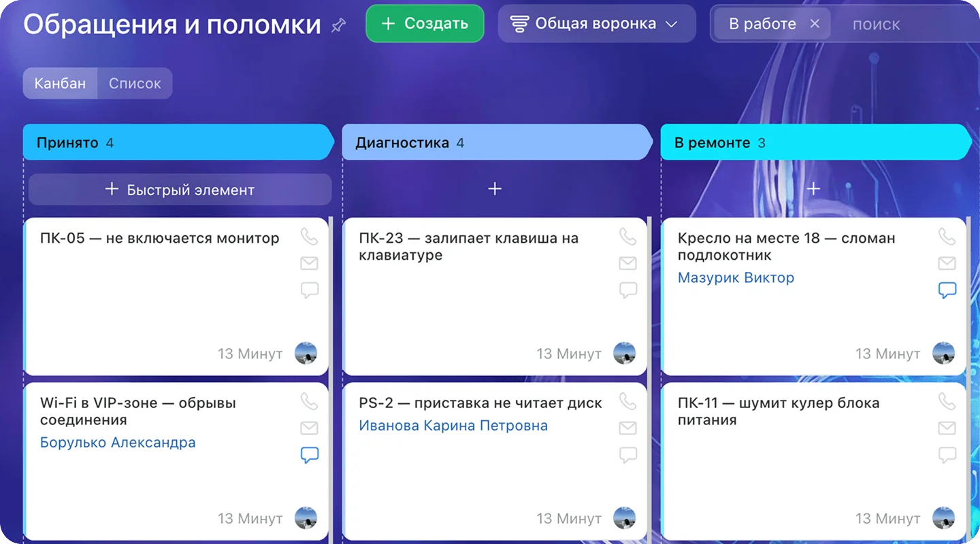Click the phone icon on the ПК-05 card
This screenshot has width=980, height=544.
tap(310, 237)
